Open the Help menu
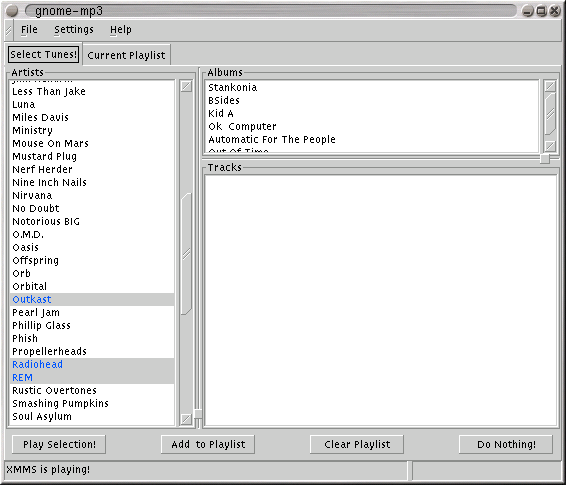The height and width of the screenshot is (485, 566). tap(121, 30)
